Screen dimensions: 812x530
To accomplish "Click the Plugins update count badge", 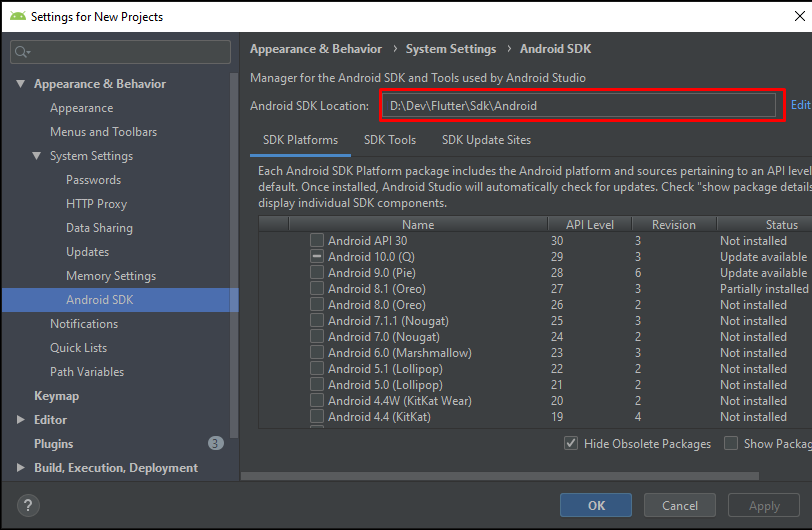I will (x=215, y=443).
